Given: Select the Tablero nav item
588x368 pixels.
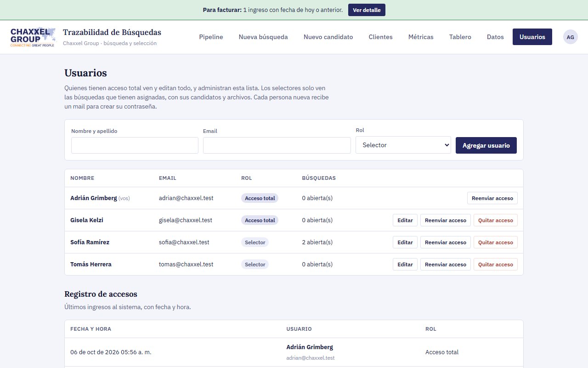Looking at the screenshot, I should (460, 37).
